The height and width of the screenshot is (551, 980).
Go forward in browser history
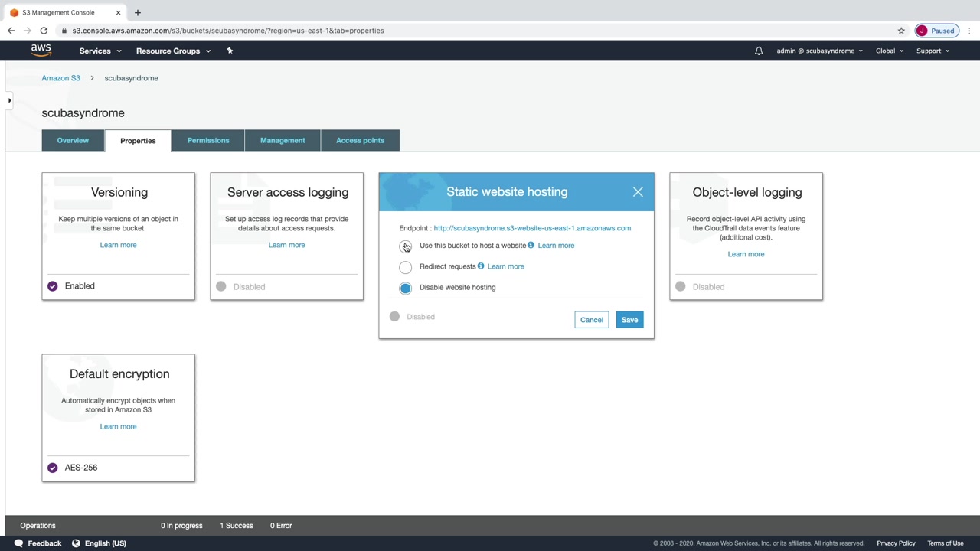(28, 31)
